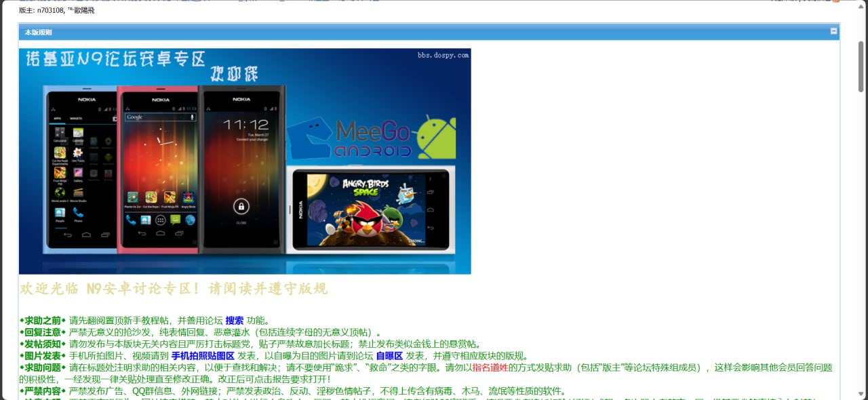The width and height of the screenshot is (868, 400).
Task: Click the 欢迎光临 N9安卓讨论专区 heading
Action: [x=174, y=289]
